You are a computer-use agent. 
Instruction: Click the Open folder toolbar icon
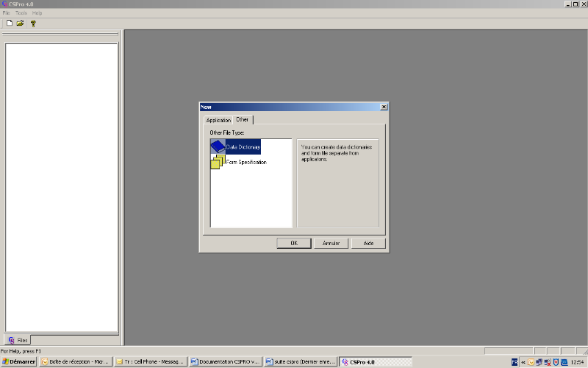(x=21, y=24)
